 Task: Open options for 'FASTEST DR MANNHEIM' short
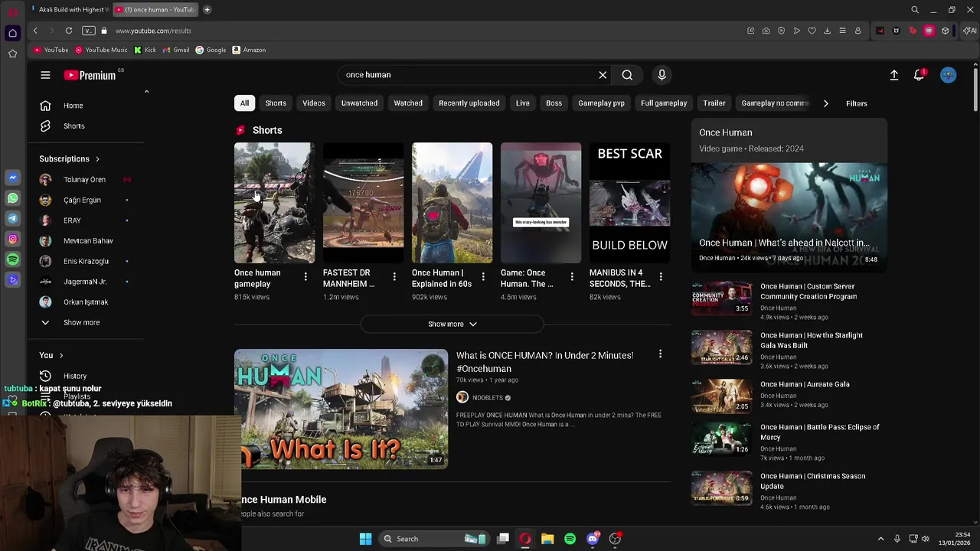394,276
